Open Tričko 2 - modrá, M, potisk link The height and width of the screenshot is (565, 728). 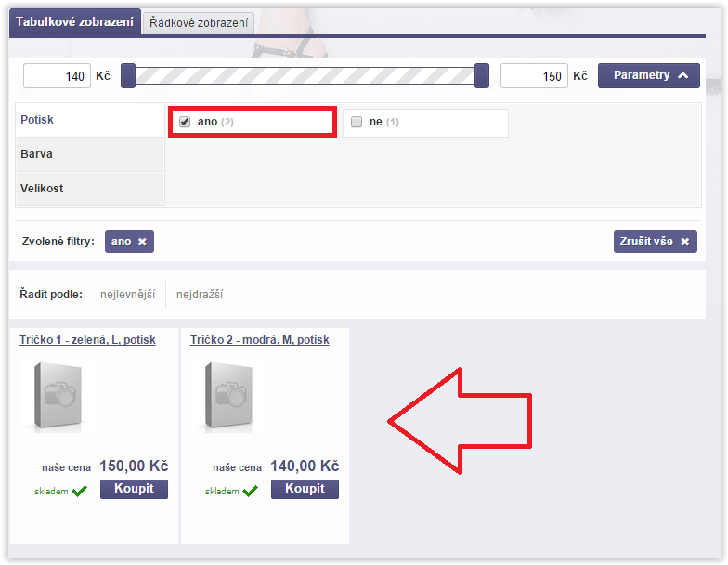[260, 340]
